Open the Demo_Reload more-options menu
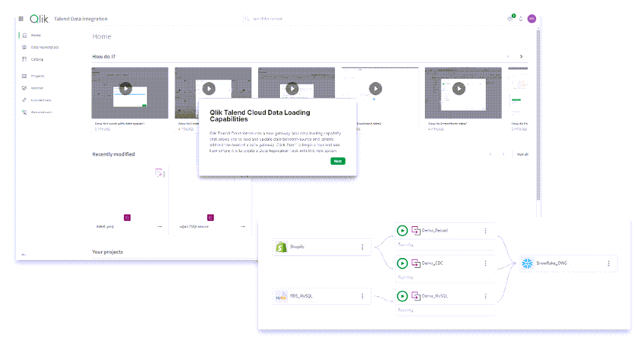This screenshot has width=644, height=344. point(485,231)
